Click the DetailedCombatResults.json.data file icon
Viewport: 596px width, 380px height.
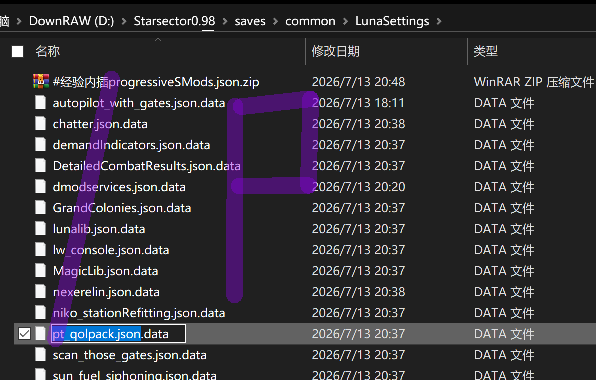tap(41, 166)
